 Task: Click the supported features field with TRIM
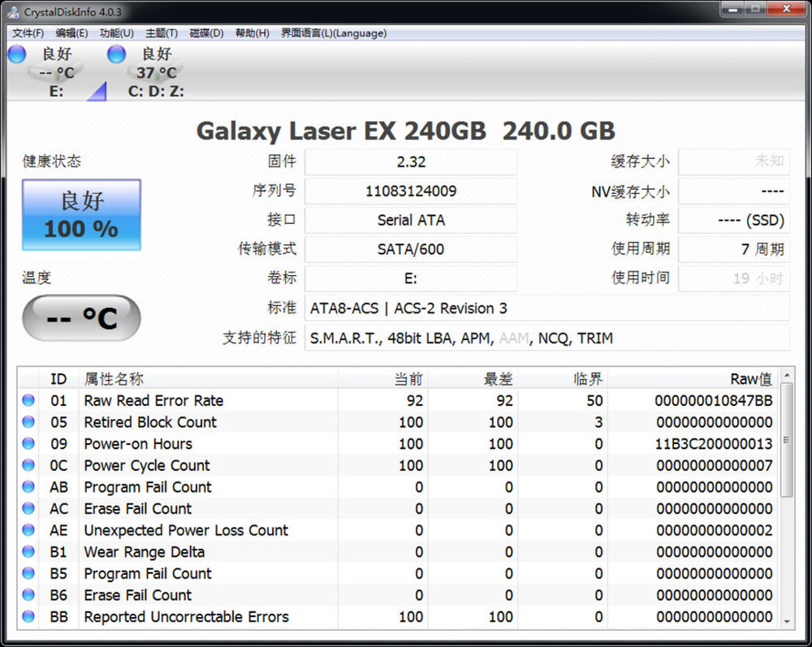547,338
